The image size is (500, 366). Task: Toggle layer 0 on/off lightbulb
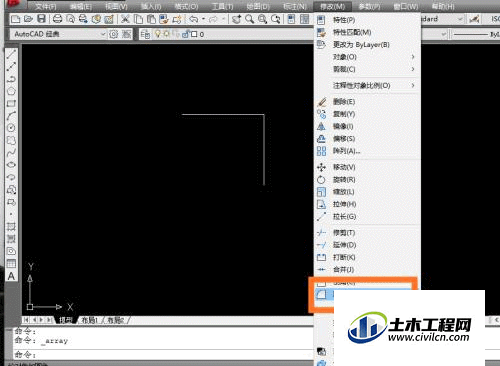158,34
